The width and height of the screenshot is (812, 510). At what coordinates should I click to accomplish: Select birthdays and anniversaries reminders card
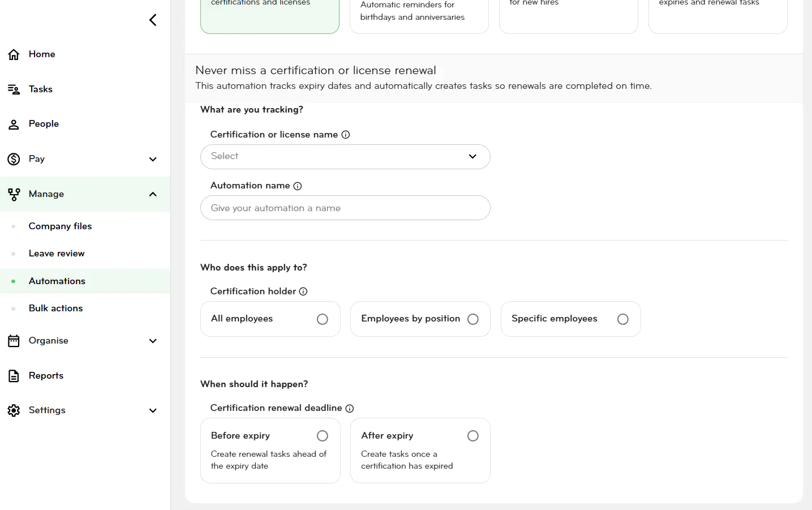(419, 16)
